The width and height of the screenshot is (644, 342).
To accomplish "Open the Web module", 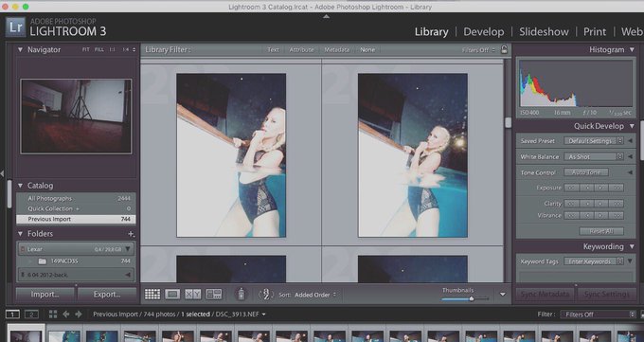I will pos(632,31).
